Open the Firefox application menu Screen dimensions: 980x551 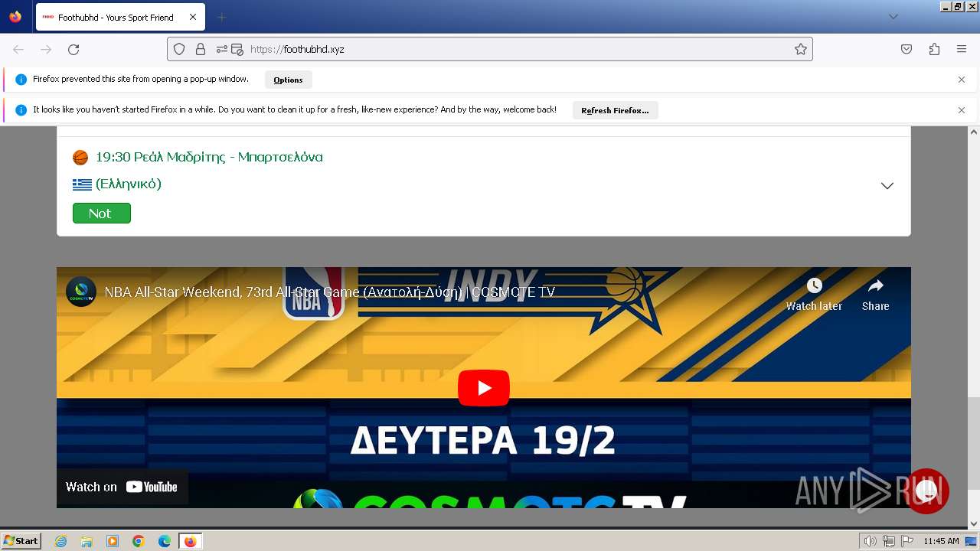point(962,49)
